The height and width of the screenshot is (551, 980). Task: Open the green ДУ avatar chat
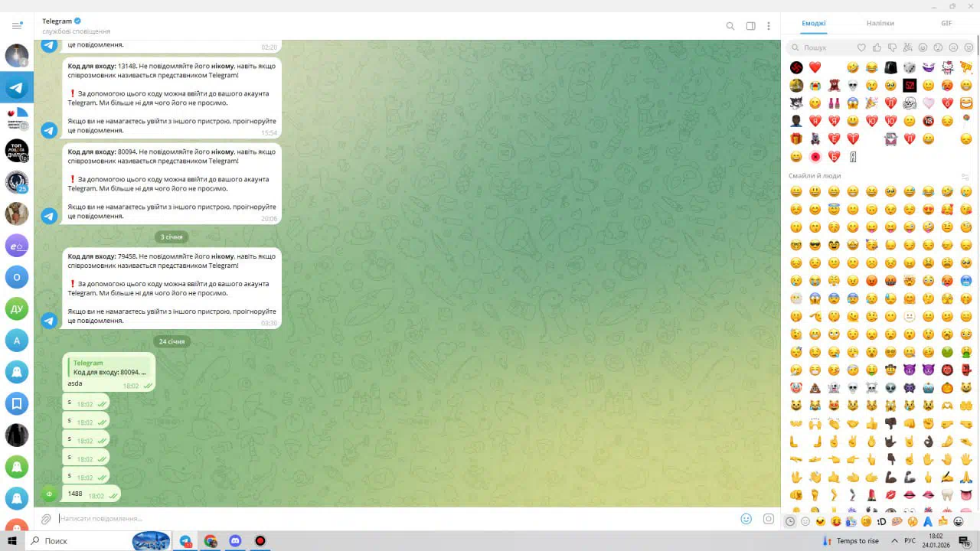coord(17,308)
